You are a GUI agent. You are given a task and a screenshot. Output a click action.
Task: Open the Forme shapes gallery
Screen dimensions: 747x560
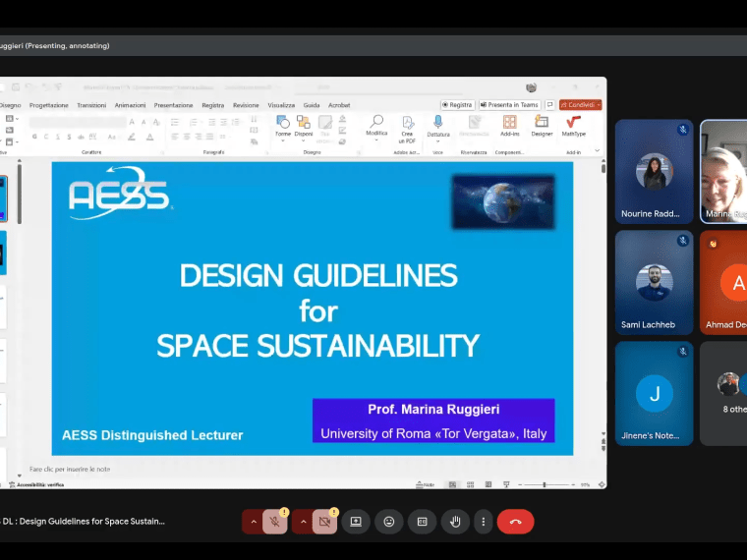tap(282, 128)
